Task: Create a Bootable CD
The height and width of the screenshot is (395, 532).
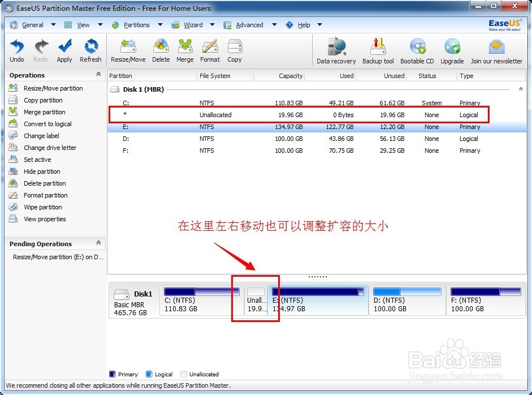Action: tap(417, 51)
